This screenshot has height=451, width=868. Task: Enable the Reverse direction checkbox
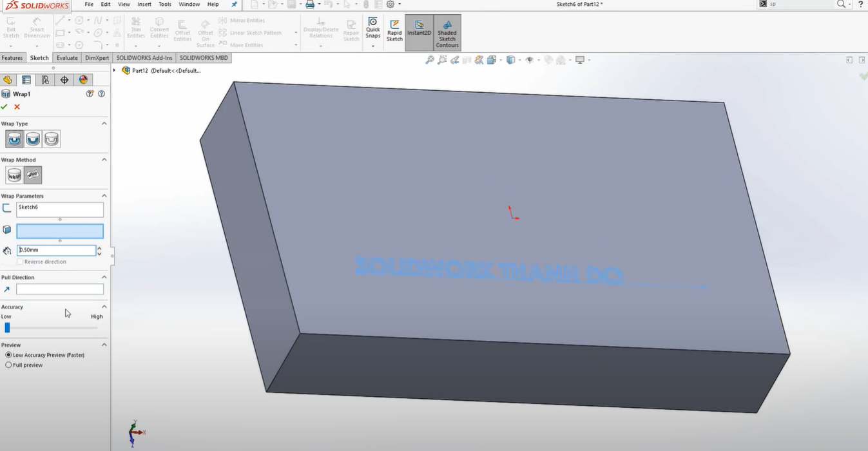(x=20, y=262)
